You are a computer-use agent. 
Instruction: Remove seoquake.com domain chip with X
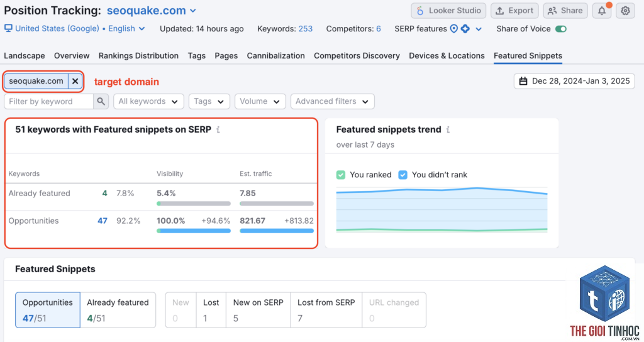[x=75, y=81]
